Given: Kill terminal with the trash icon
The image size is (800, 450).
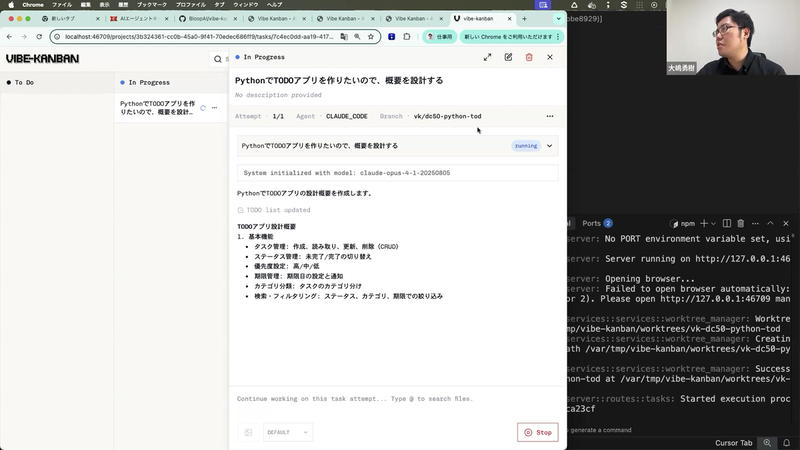Looking at the screenshot, I should click(x=741, y=223).
